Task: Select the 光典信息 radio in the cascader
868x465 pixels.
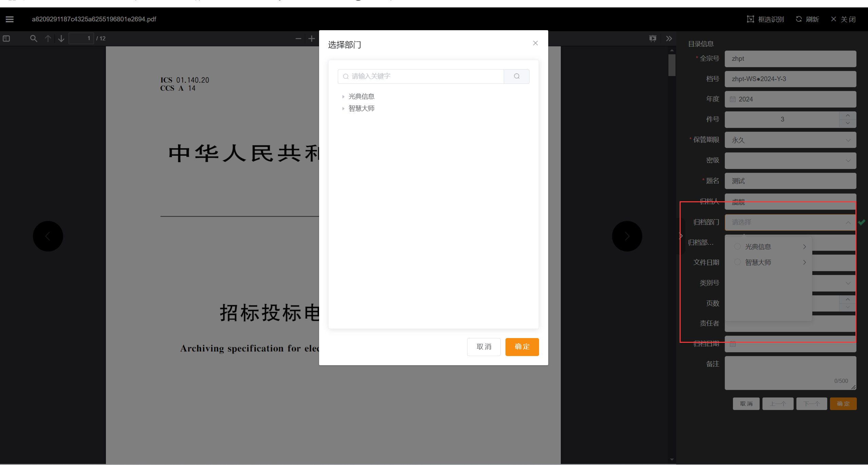Action: tap(737, 246)
